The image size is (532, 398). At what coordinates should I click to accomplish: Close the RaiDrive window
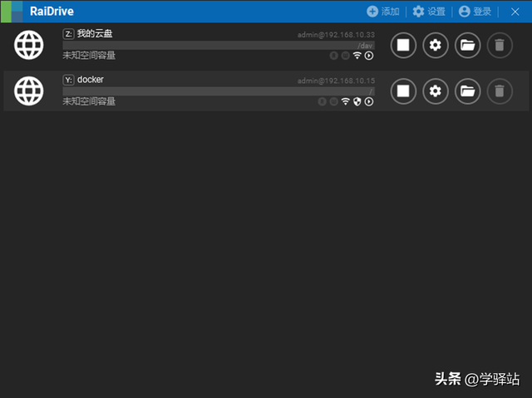(x=515, y=12)
